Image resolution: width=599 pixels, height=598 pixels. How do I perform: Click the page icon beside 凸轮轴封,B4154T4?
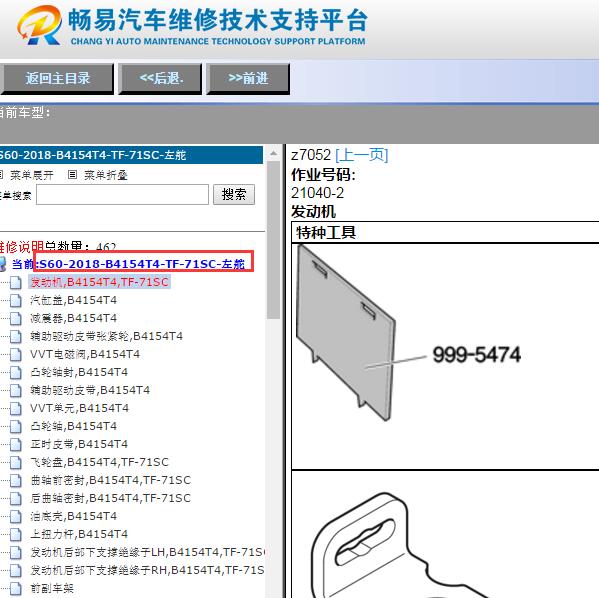(16, 372)
